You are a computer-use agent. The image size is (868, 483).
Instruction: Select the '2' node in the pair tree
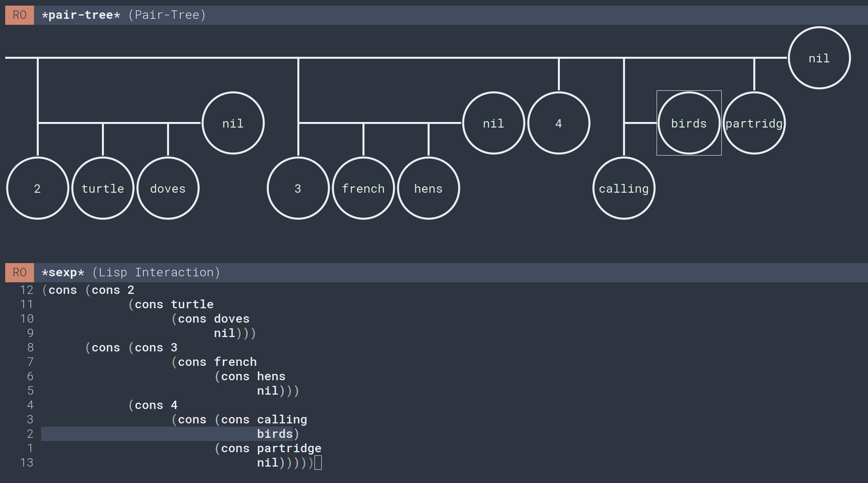tap(38, 188)
